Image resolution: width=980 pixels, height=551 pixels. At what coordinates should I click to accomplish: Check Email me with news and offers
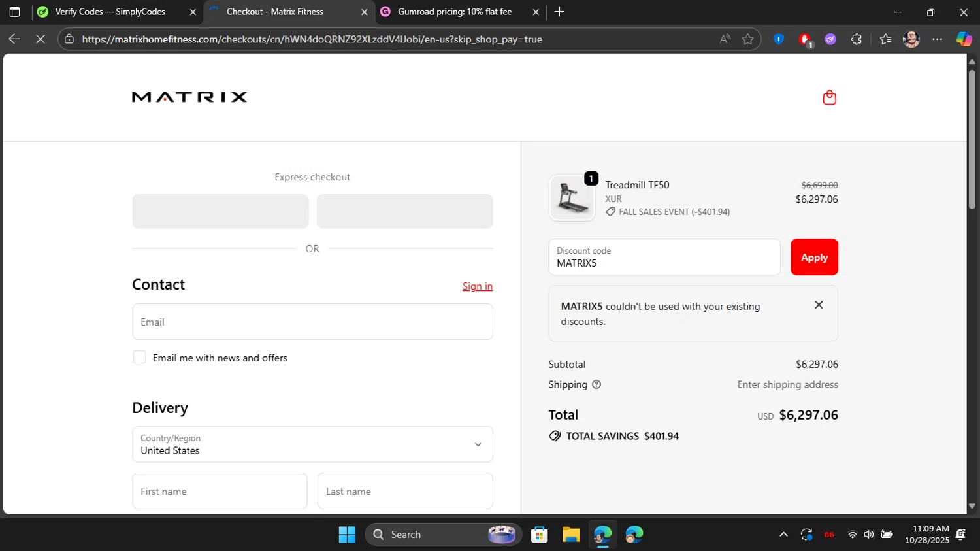139,357
